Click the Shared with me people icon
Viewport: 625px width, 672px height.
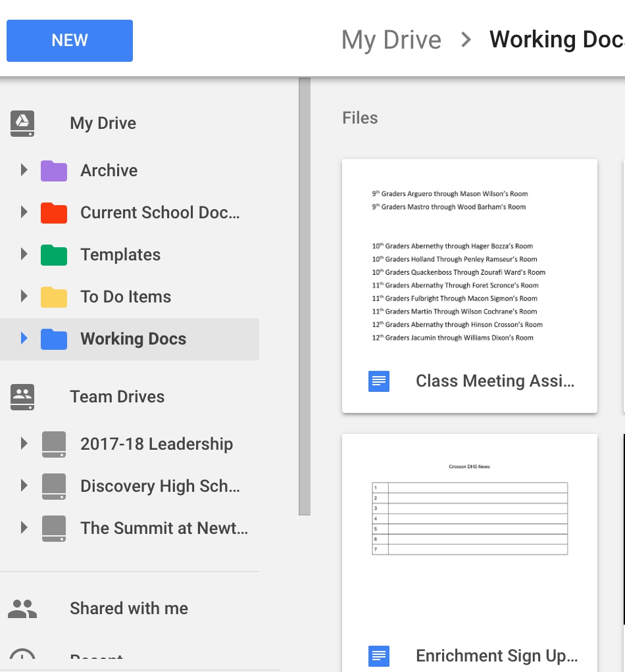[22, 608]
